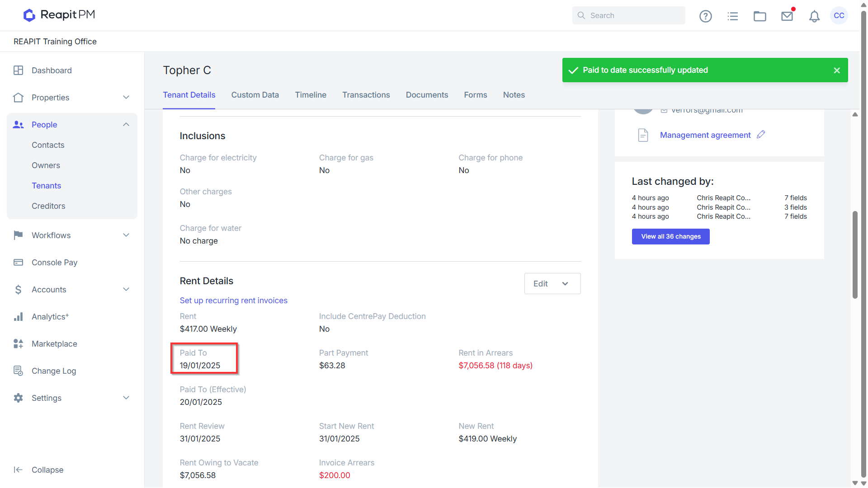Open the folder icon in top bar

pyautogui.click(x=759, y=16)
